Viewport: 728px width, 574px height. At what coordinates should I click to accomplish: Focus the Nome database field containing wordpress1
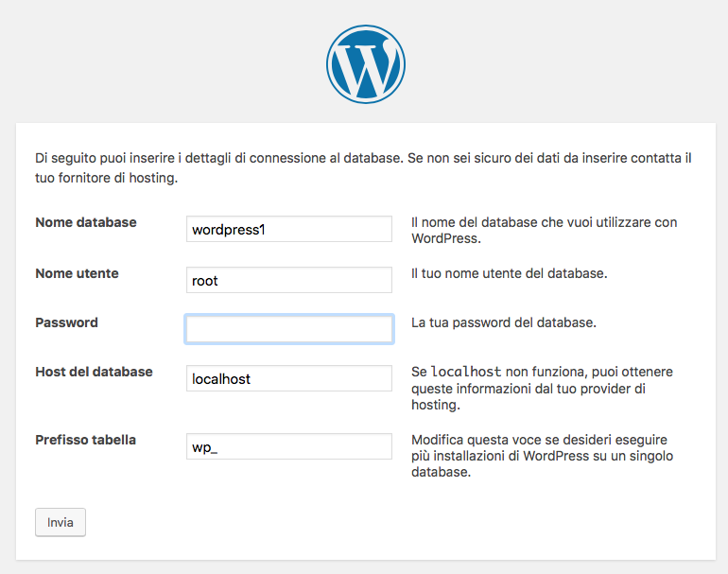click(288, 229)
